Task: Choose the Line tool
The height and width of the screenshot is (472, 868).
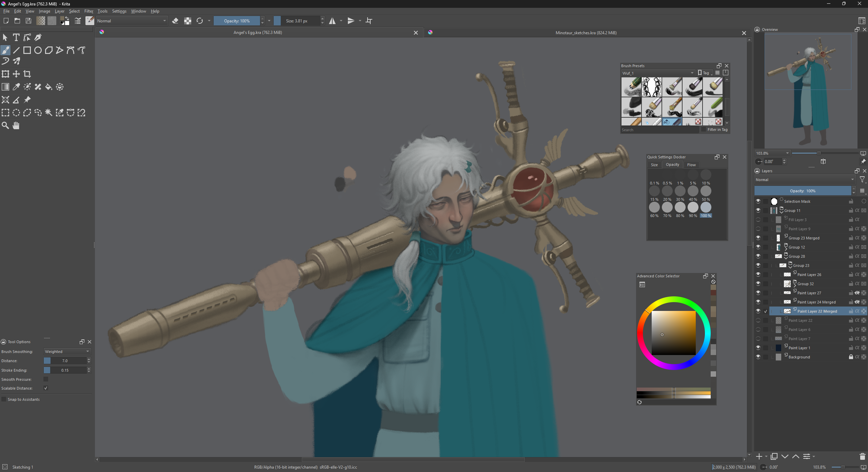Action: 16,50
